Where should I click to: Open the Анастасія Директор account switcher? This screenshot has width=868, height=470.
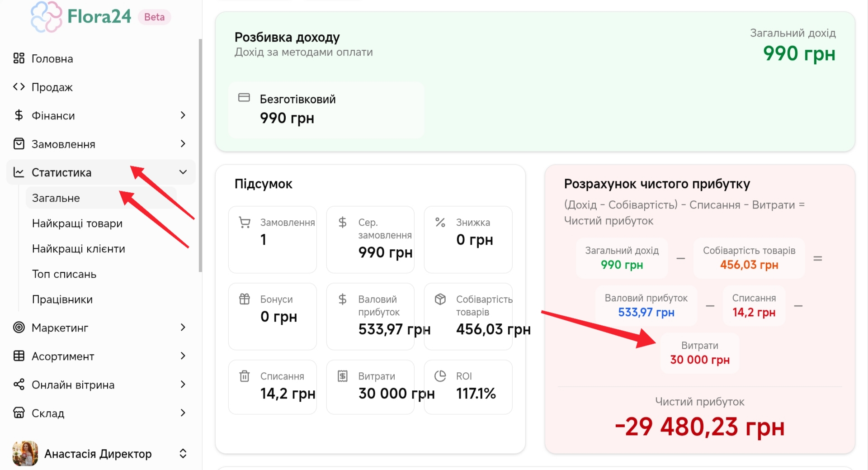coord(183,454)
